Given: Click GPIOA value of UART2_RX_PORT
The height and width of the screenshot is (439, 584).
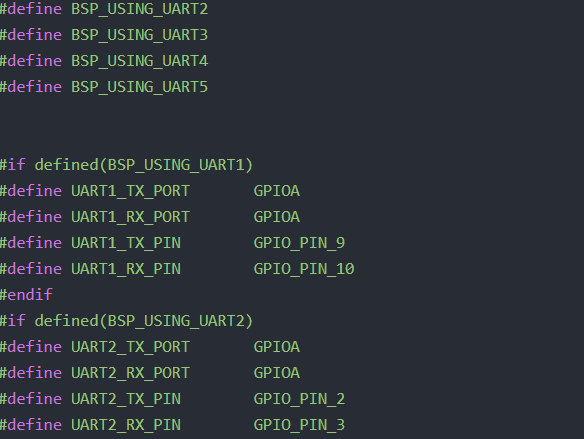Looking at the screenshot, I should pos(277,373).
